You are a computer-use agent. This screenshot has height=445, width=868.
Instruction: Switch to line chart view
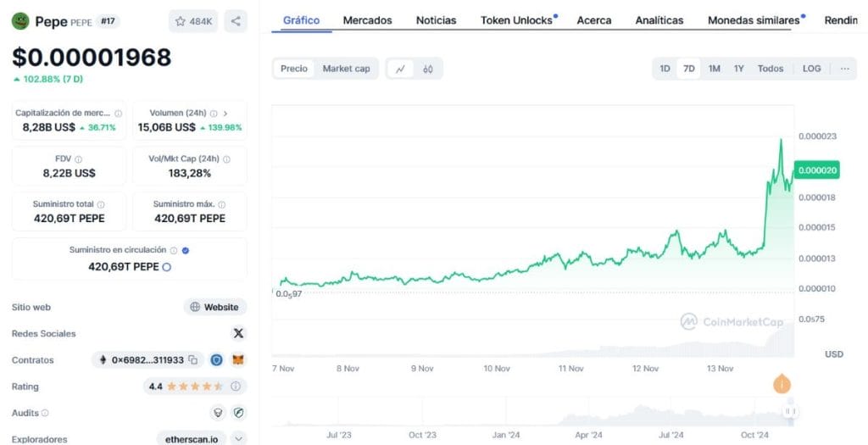[400, 69]
